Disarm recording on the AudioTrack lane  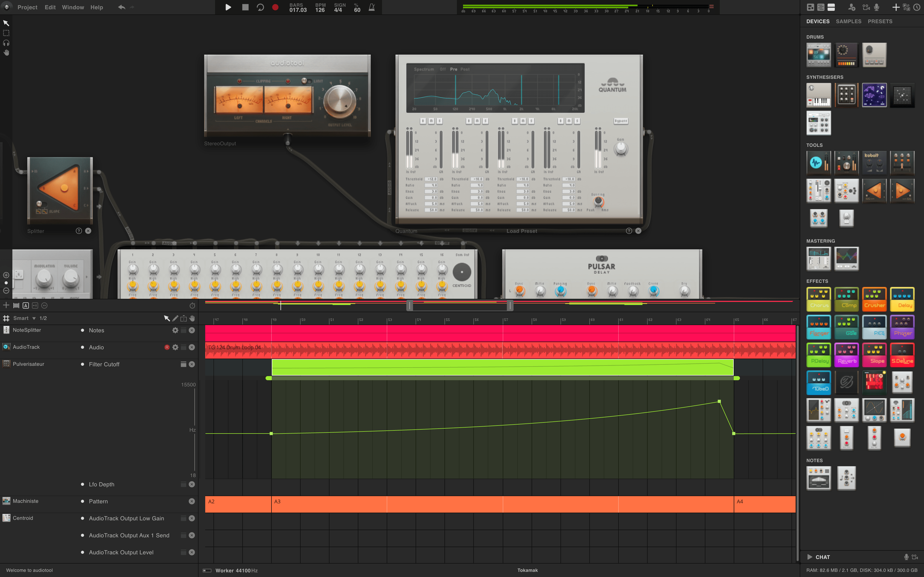point(167,347)
